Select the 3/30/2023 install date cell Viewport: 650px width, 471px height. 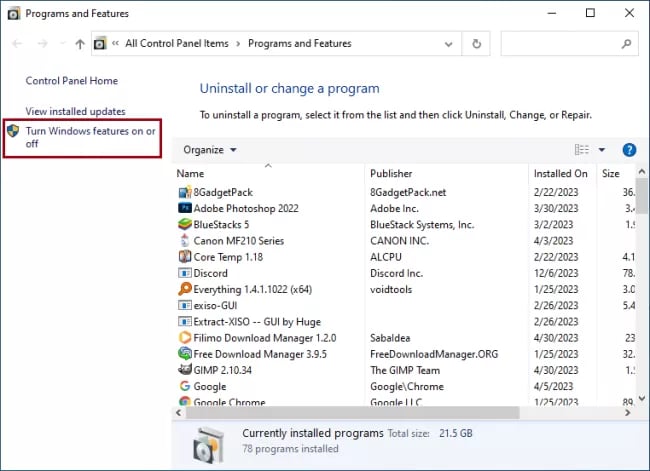pyautogui.click(x=556, y=208)
